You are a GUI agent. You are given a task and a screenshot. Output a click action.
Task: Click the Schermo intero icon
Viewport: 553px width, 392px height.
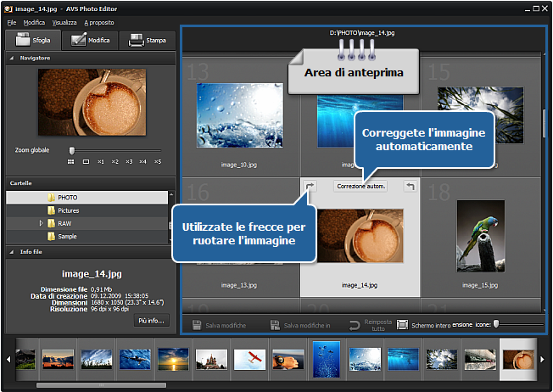pyautogui.click(x=402, y=325)
